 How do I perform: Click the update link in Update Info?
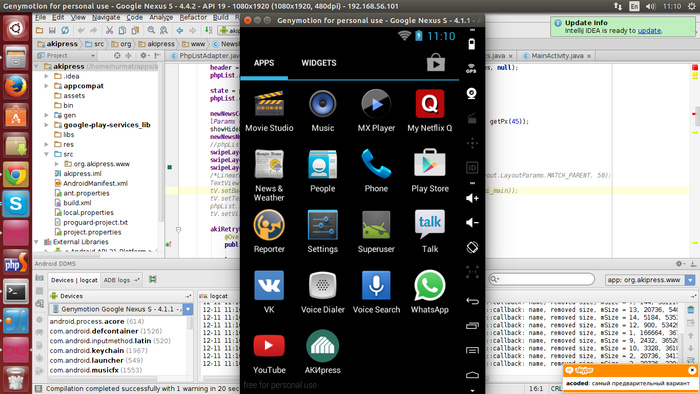click(x=649, y=31)
